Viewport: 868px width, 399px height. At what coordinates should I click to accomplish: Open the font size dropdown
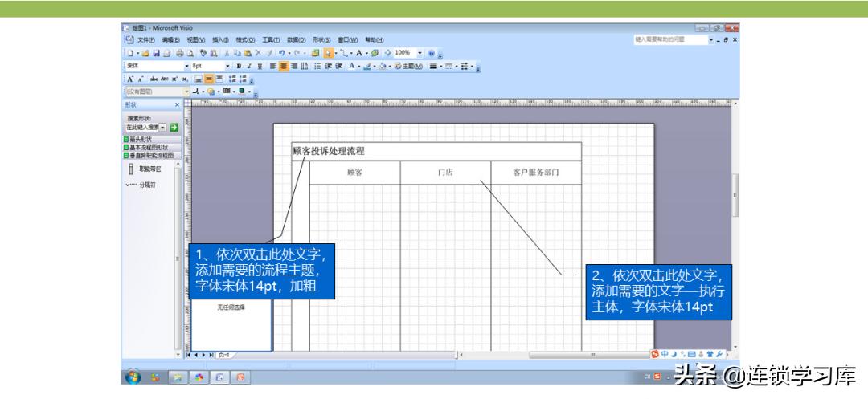(227, 67)
